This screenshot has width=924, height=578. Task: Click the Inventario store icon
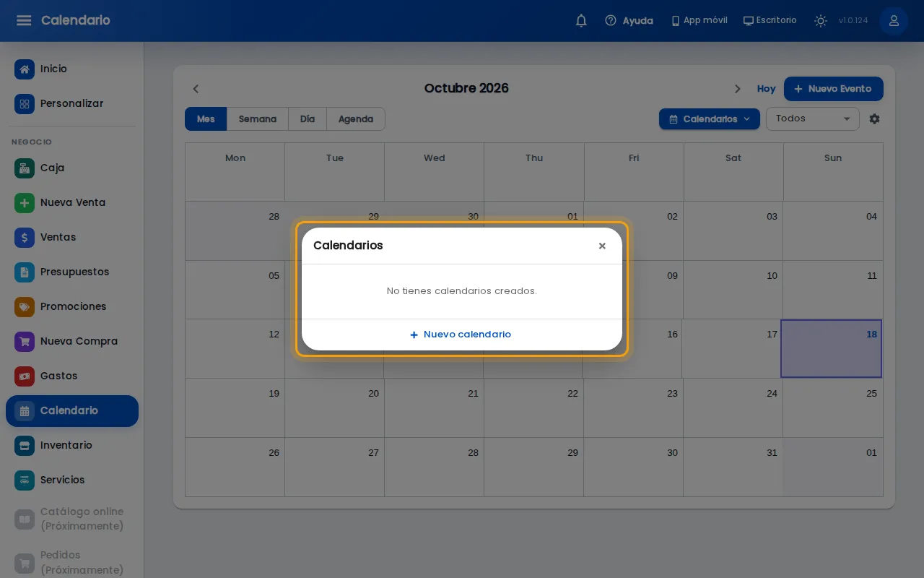click(x=25, y=446)
